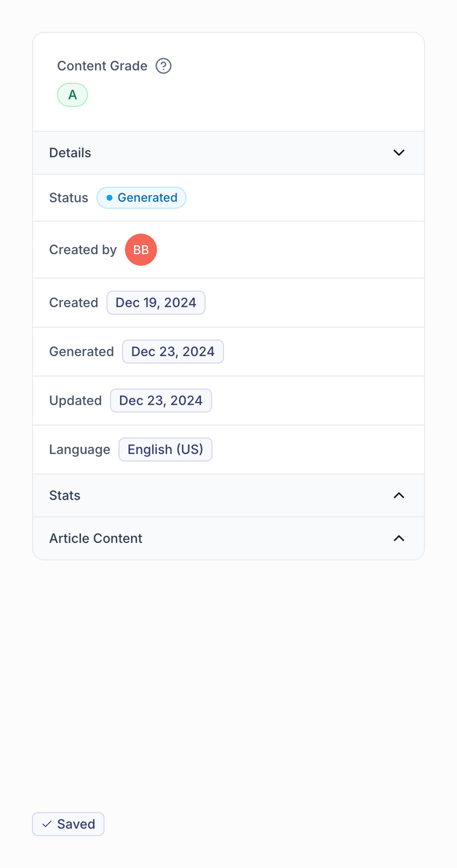The height and width of the screenshot is (868, 457).
Task: Click the downward chevron in Details row
Action: [x=399, y=153]
